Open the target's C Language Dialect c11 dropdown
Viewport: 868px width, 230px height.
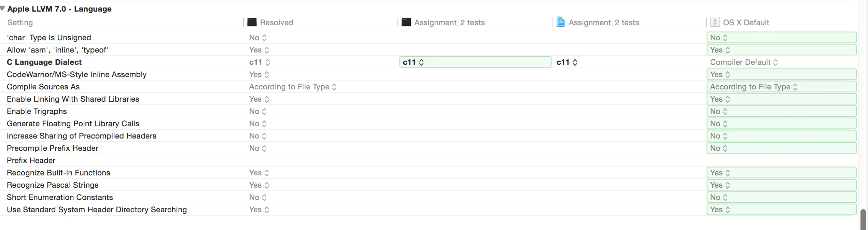point(413,62)
